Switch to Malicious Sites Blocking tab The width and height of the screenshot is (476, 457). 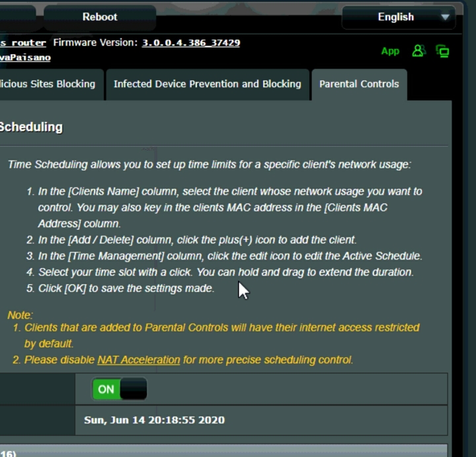(x=50, y=85)
